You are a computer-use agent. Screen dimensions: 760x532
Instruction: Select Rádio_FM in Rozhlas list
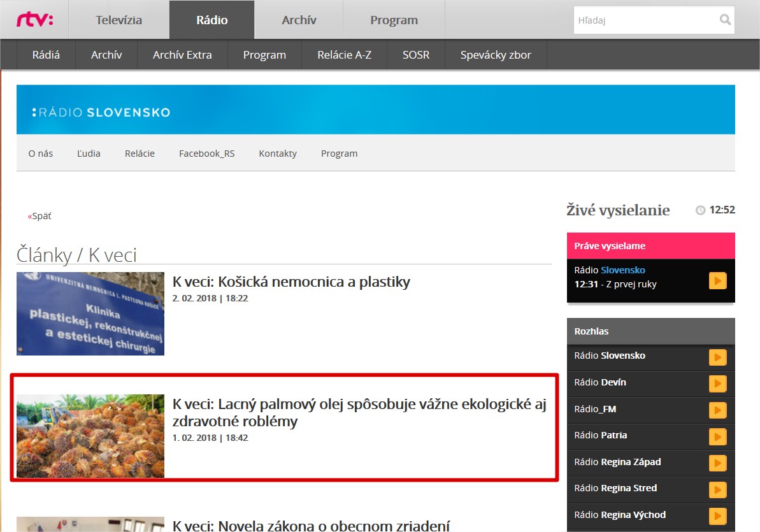click(x=595, y=409)
